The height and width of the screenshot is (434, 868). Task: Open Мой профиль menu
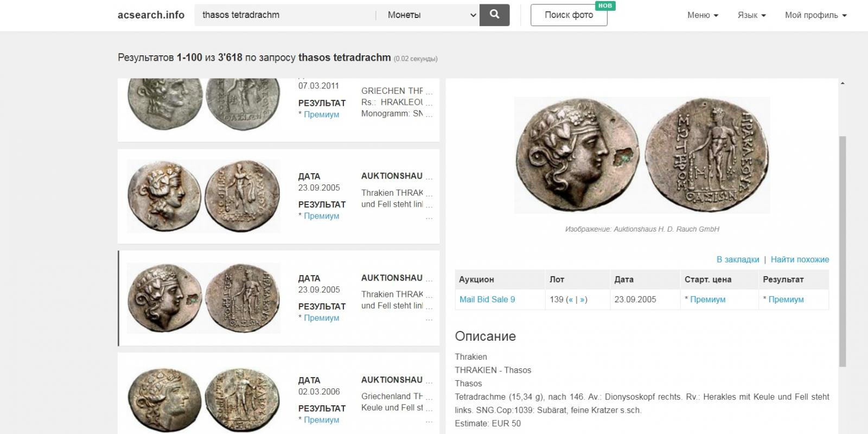pyautogui.click(x=815, y=15)
